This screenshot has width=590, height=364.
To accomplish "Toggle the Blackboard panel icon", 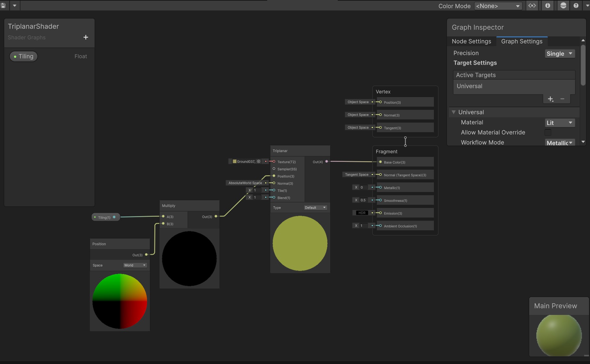I will [532, 6].
